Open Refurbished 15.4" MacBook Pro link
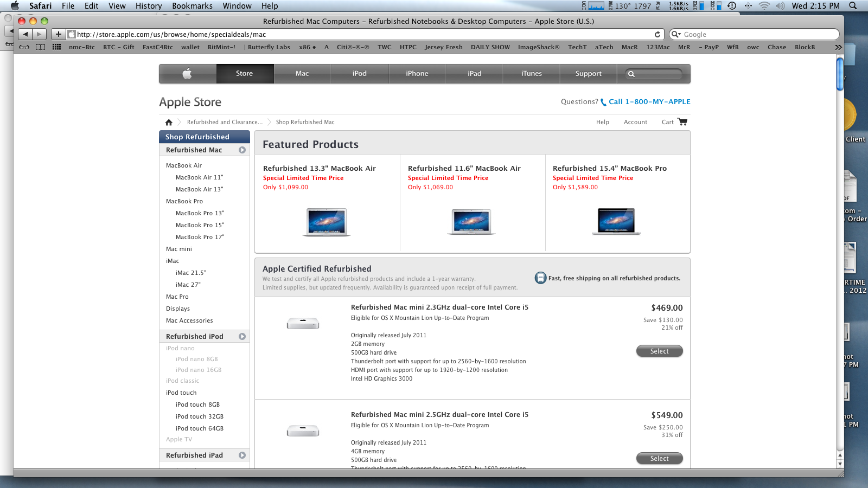 pos(610,169)
